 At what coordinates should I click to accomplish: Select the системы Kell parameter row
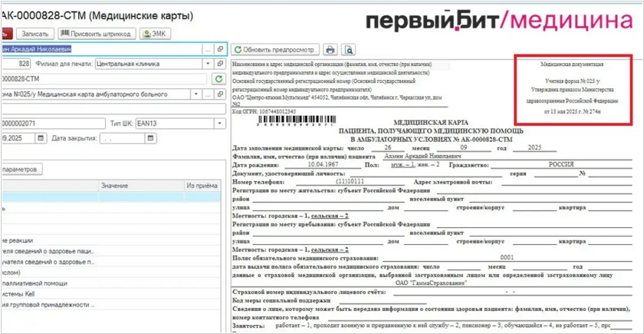(x=23, y=293)
